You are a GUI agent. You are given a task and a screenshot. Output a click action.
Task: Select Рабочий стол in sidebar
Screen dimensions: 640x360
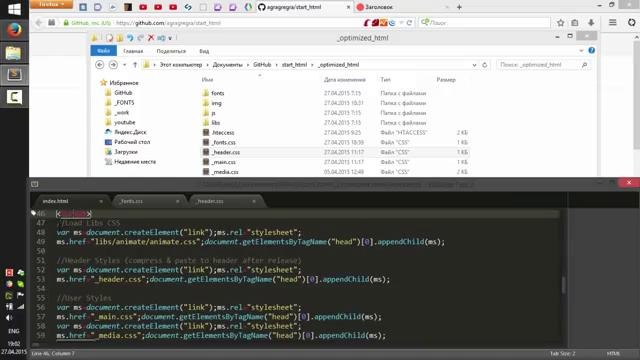pos(132,142)
